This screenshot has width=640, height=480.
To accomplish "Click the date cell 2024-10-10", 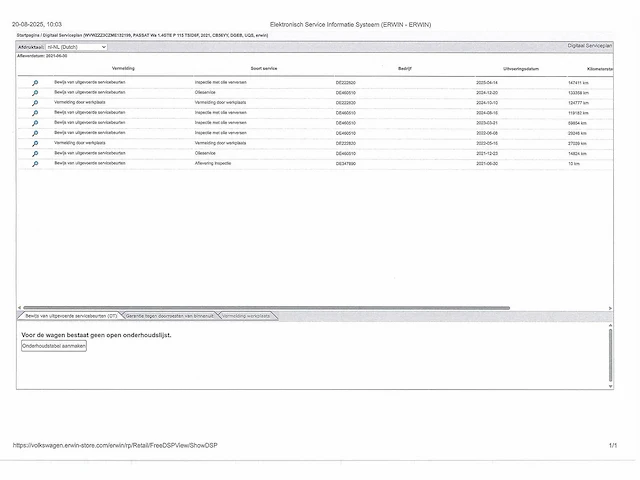I will click(487, 103).
